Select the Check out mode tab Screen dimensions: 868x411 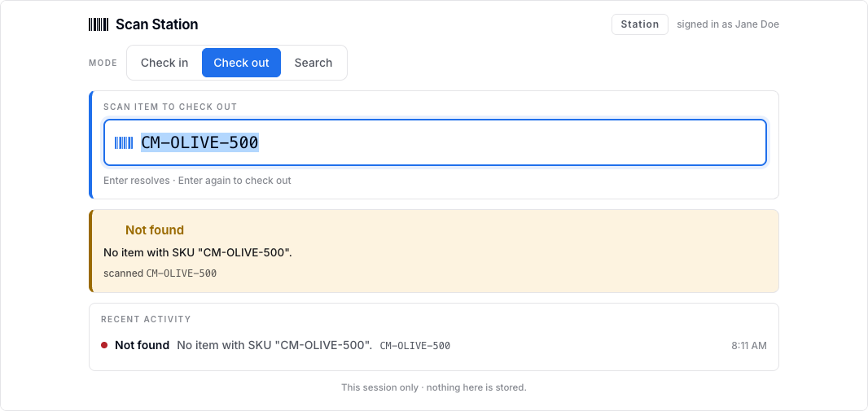(241, 63)
